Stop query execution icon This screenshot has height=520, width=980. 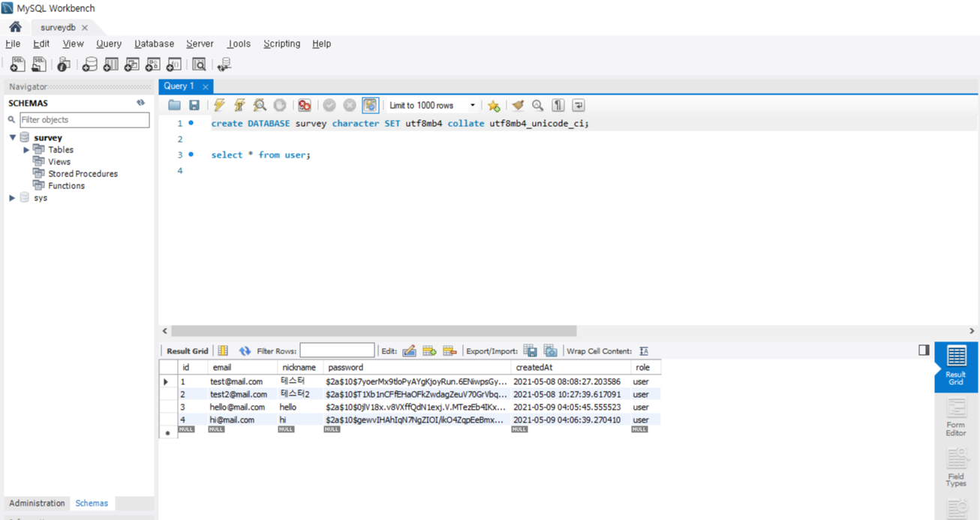coord(279,105)
